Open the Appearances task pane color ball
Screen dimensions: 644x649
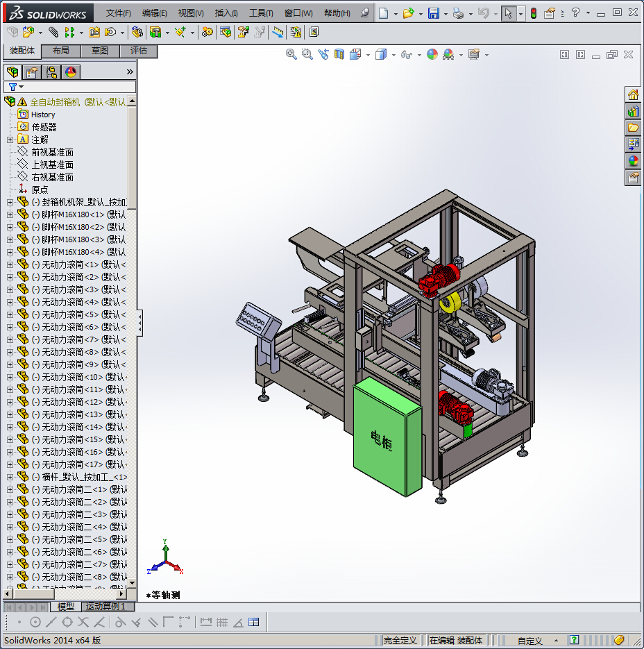click(633, 161)
